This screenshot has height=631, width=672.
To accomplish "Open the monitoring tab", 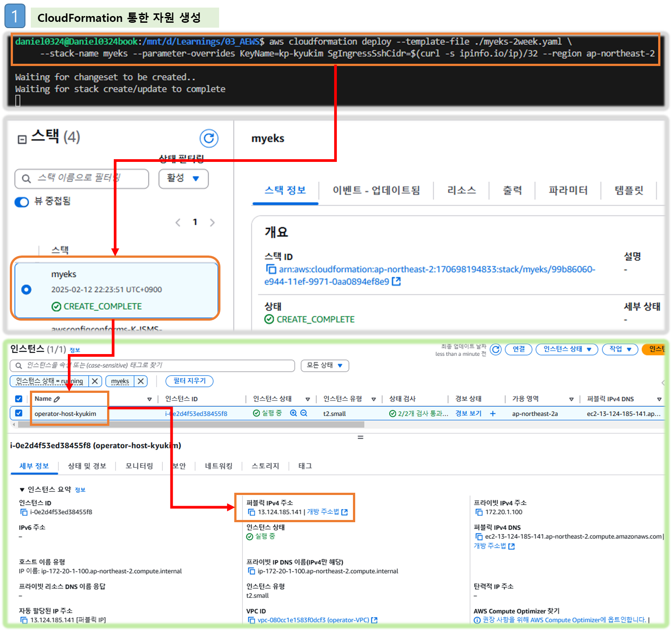I will [x=139, y=466].
